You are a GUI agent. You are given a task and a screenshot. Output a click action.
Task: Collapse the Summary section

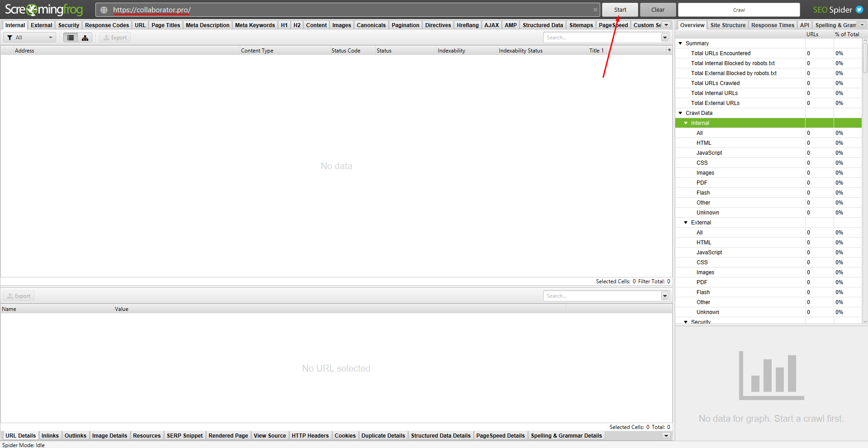point(680,43)
